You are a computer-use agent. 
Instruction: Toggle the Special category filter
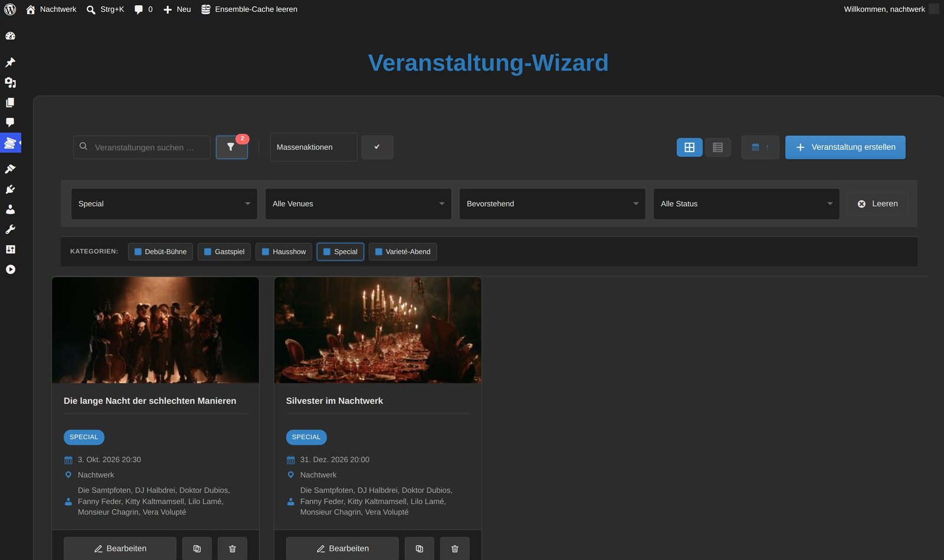pos(340,252)
